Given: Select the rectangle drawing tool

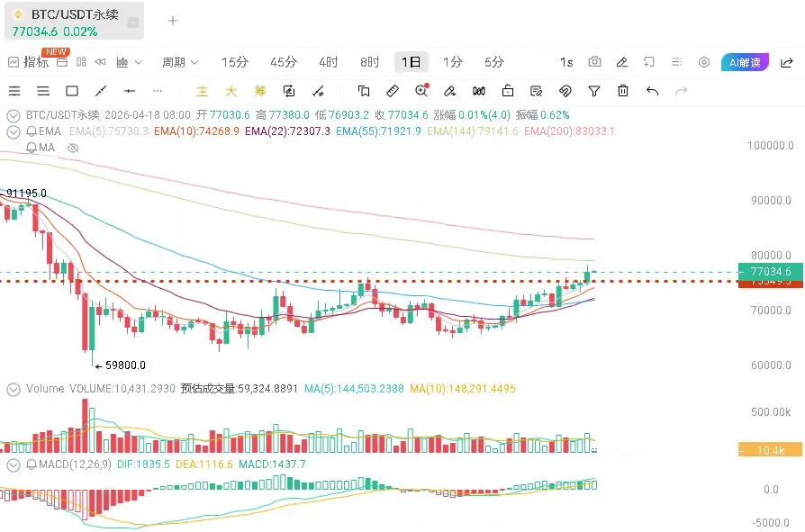Looking at the screenshot, I should click(x=72, y=91).
